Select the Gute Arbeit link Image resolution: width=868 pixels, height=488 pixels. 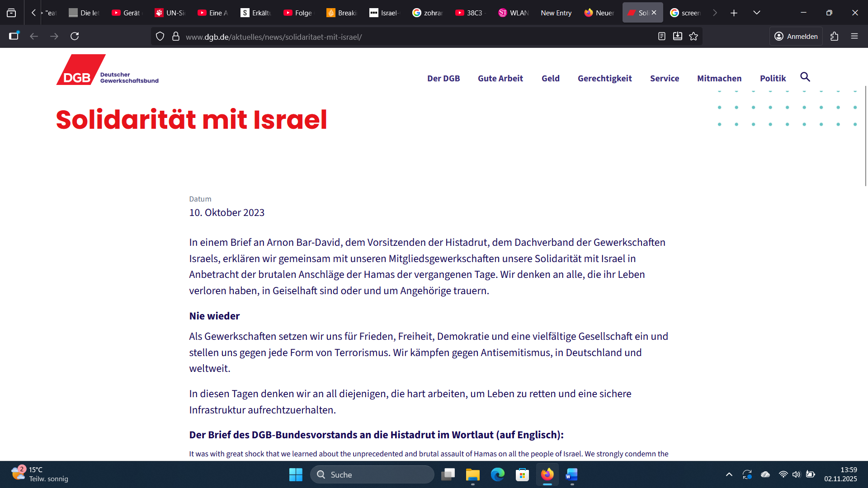(500, 78)
